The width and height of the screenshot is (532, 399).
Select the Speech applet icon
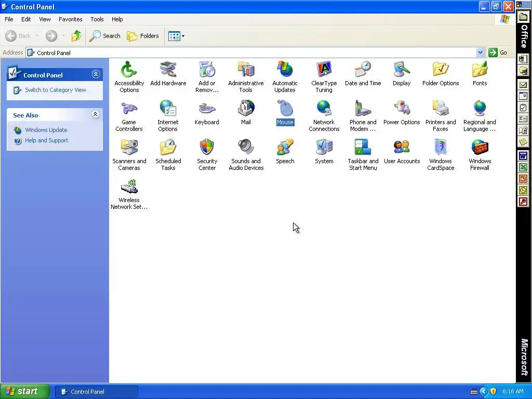(x=285, y=148)
